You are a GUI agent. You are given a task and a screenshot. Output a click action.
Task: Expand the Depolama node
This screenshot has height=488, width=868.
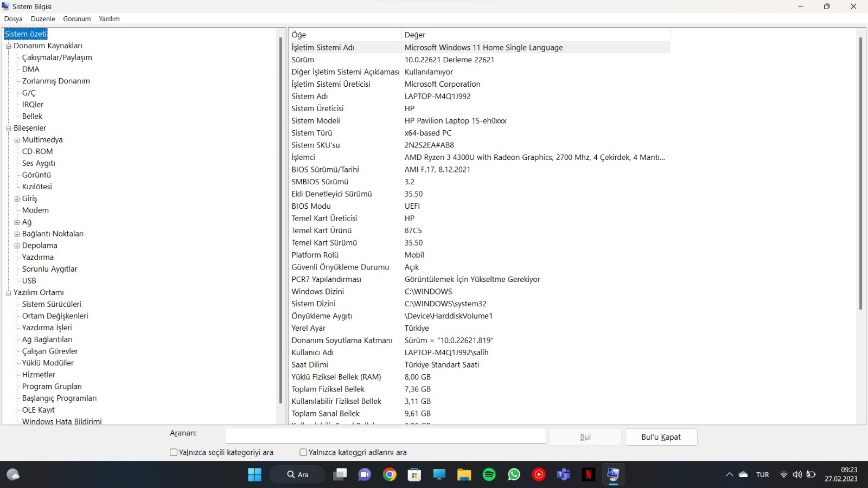[17, 246]
